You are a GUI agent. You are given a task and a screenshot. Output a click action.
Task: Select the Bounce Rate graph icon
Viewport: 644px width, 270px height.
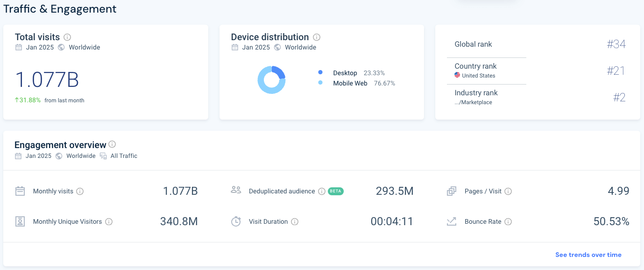pos(451,221)
